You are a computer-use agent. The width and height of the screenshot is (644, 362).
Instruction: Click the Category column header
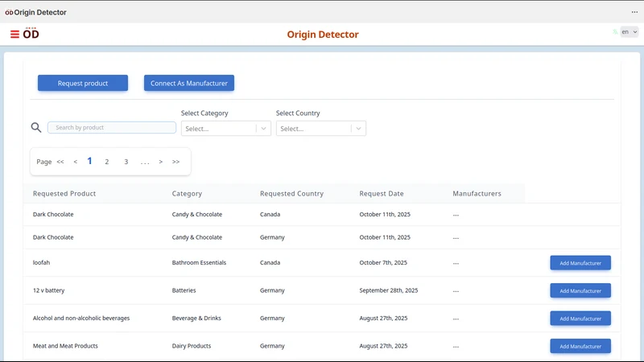[x=187, y=193]
